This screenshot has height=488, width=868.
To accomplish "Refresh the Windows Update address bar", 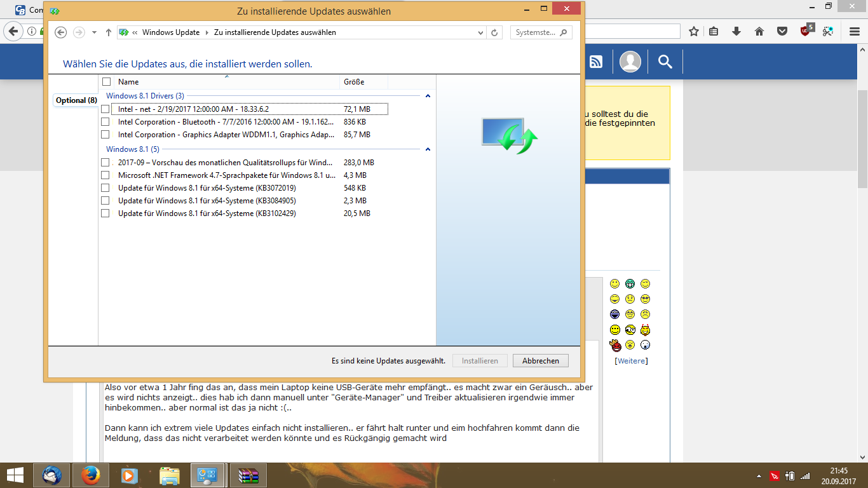I will pyautogui.click(x=495, y=32).
